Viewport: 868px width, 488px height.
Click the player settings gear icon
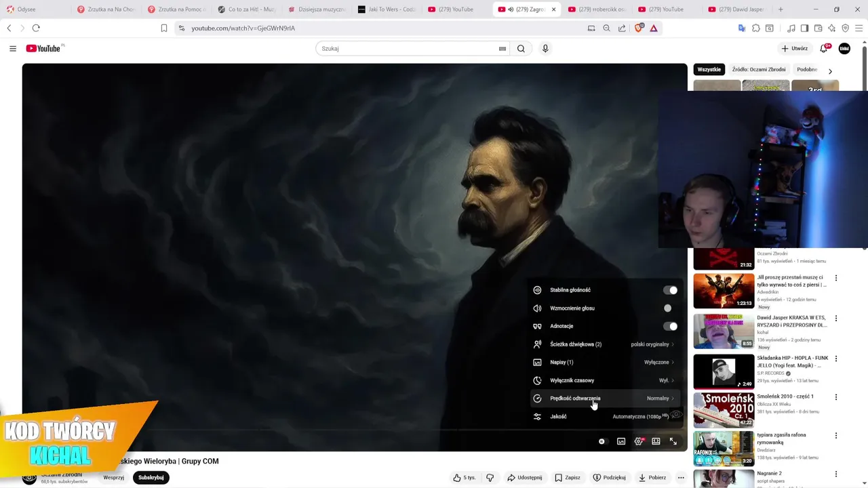tap(639, 441)
